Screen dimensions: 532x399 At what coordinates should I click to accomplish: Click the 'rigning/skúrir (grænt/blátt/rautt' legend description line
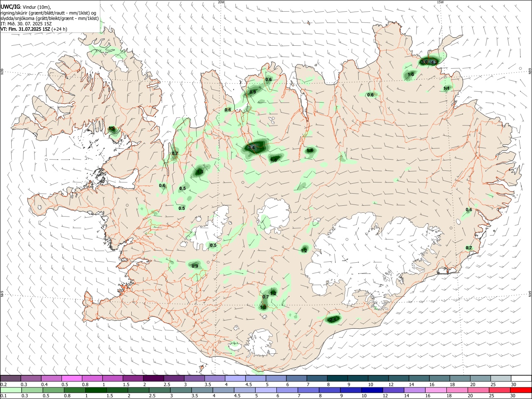pyautogui.click(x=48, y=12)
